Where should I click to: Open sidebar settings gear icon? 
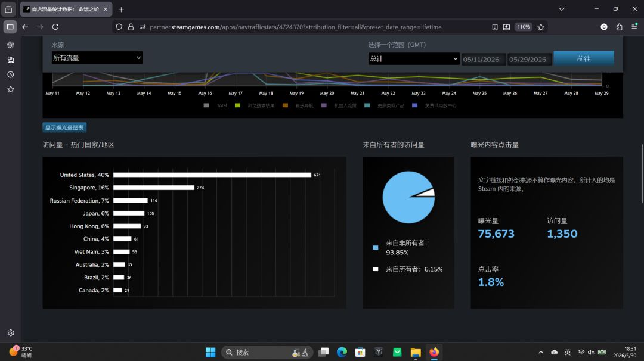click(x=11, y=332)
